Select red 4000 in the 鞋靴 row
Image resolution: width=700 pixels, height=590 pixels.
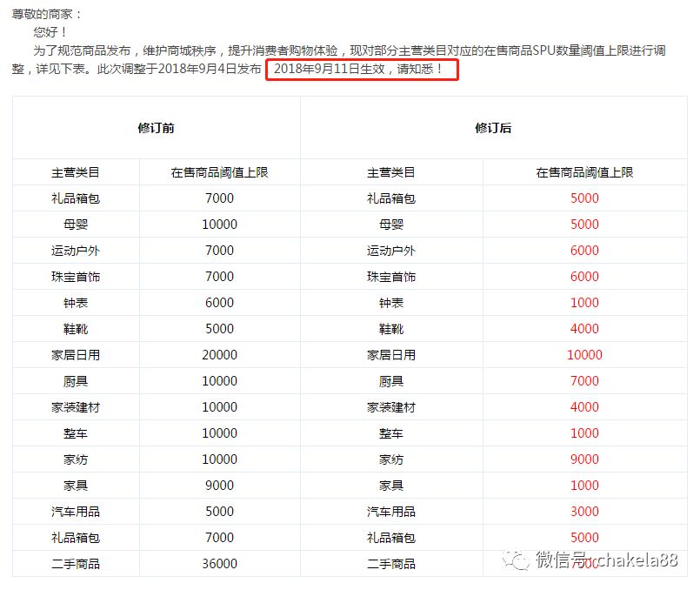click(584, 329)
